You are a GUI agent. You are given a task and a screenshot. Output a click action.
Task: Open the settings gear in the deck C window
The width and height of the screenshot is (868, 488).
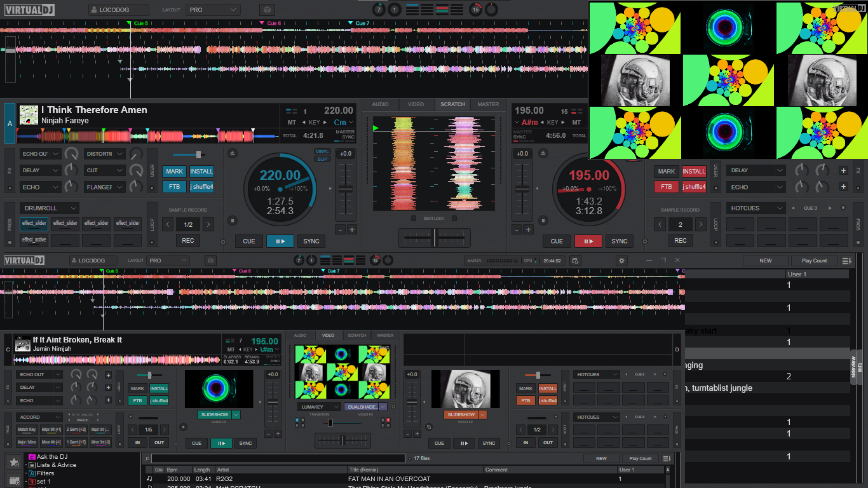coord(621,261)
